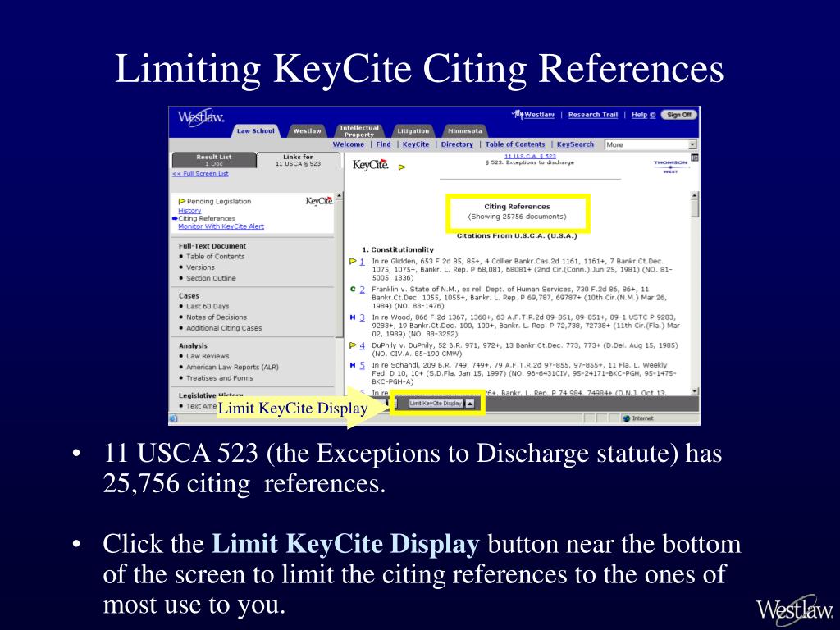
Task: Open the History link in left panel
Action: pos(189,211)
